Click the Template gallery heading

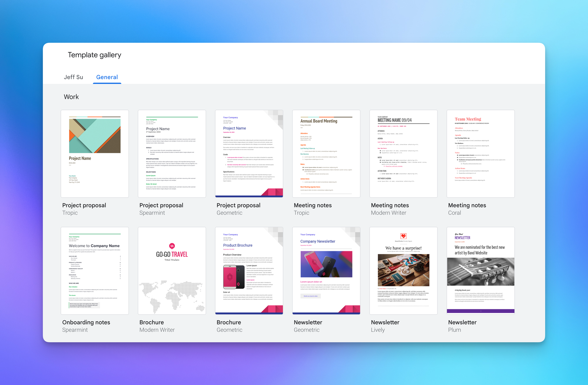point(94,55)
